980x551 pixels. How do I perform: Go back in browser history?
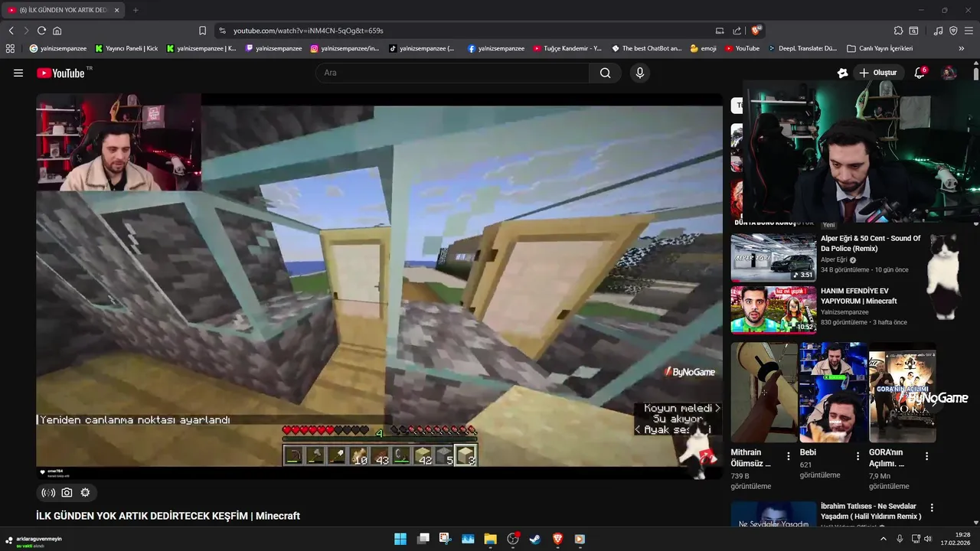[11, 31]
